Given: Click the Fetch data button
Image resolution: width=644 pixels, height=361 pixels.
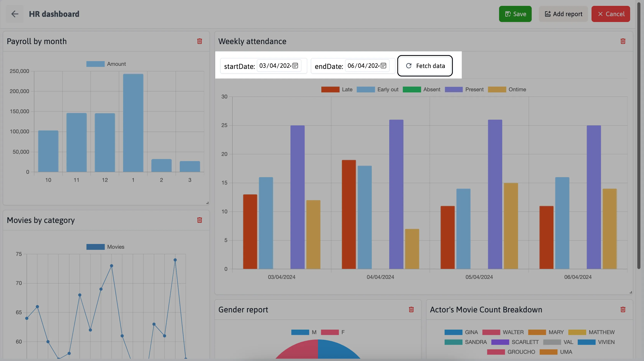Looking at the screenshot, I should pos(425,66).
